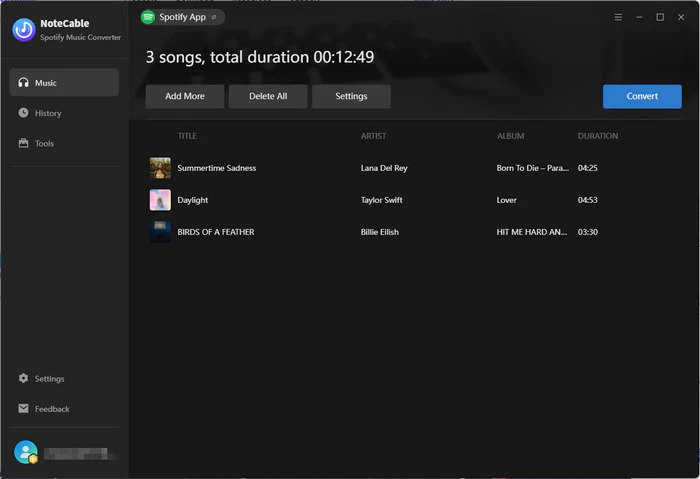Viewport: 700px width, 479px height.
Task: Open the Tools section
Action: [64, 143]
